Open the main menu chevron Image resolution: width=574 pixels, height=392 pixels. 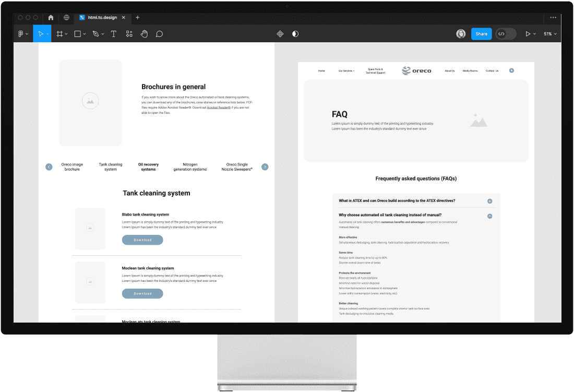[27, 34]
